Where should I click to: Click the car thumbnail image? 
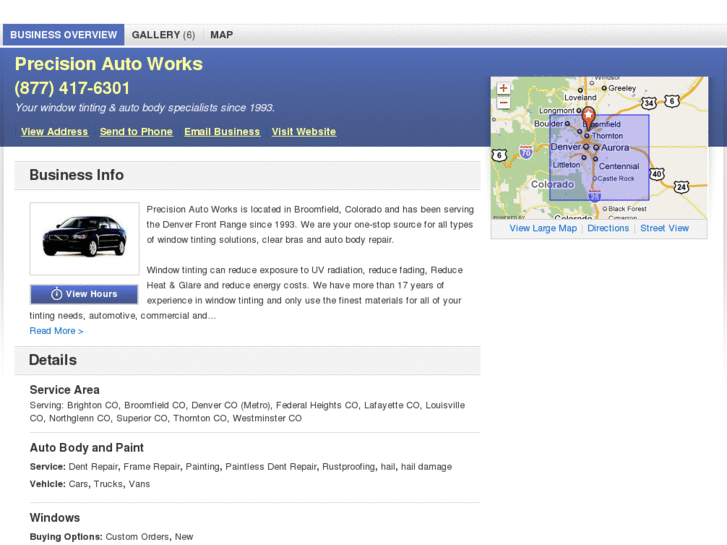[84, 238]
